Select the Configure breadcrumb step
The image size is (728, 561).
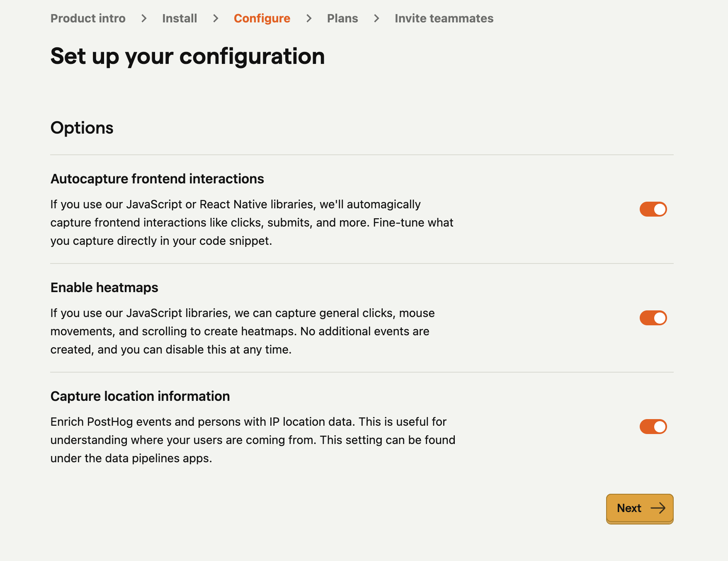(x=262, y=18)
